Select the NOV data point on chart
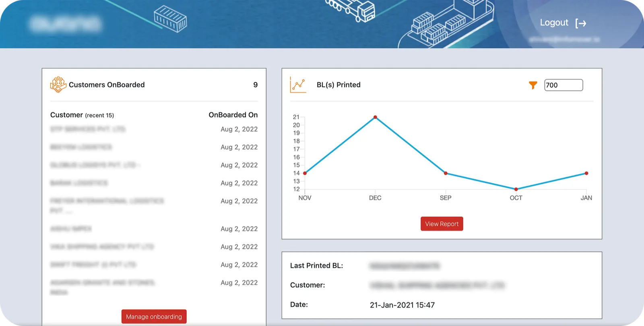This screenshot has height=326, width=644. [305, 173]
